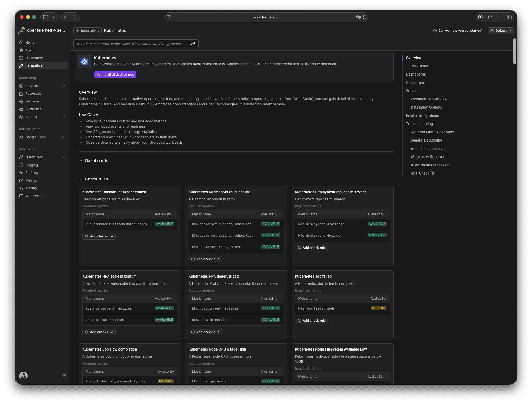Click 'Can we help you get started?' link
The image size is (532, 404).
pos(458,31)
